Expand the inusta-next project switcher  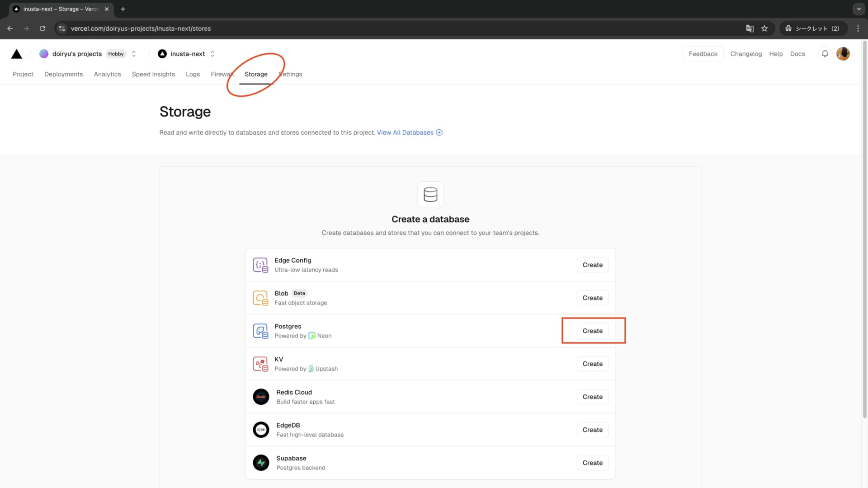click(212, 54)
